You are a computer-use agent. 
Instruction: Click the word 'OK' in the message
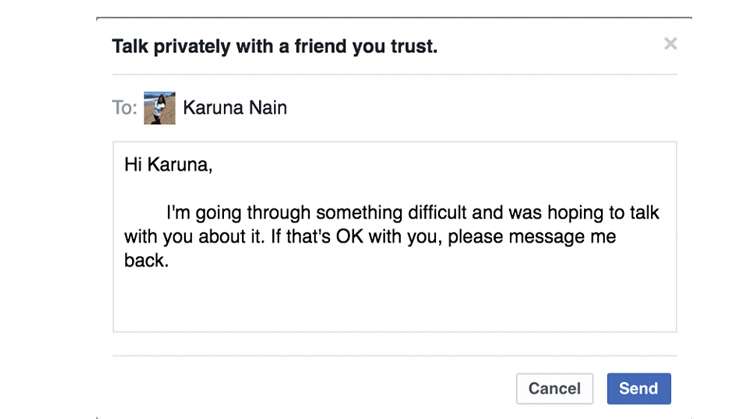click(x=350, y=237)
